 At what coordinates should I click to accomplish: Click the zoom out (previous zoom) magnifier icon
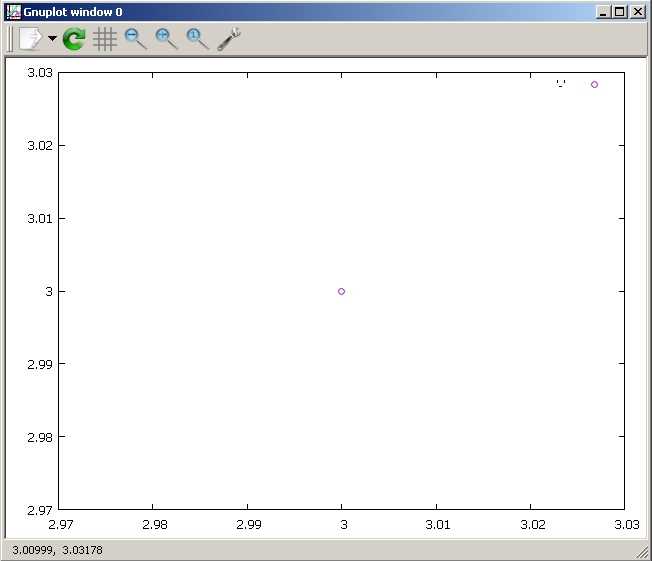coord(136,39)
